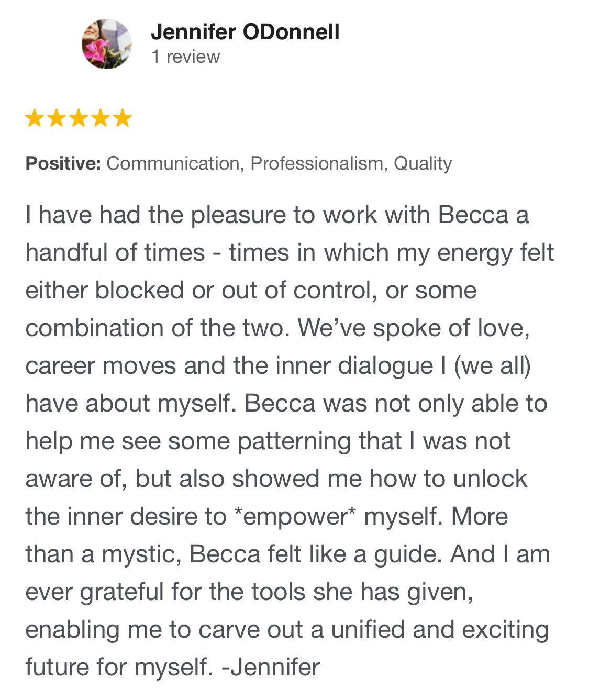
Task: Click the "Quality" positive attribute
Action: 423,164
